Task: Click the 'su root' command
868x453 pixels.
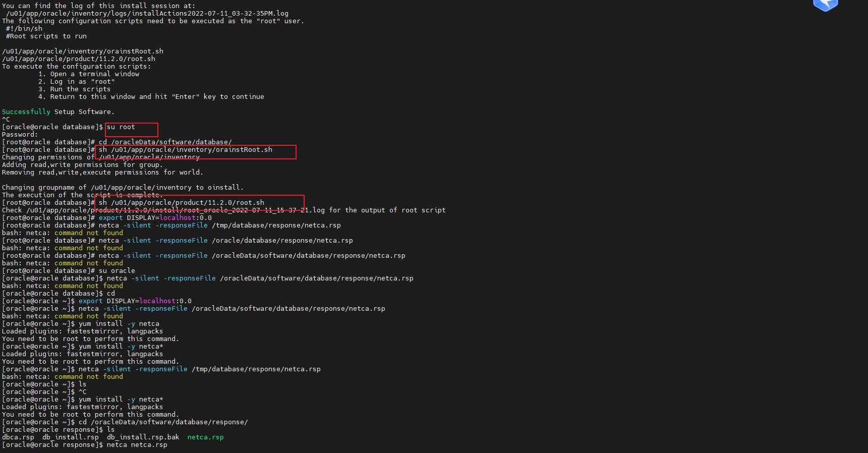Action: 121,127
